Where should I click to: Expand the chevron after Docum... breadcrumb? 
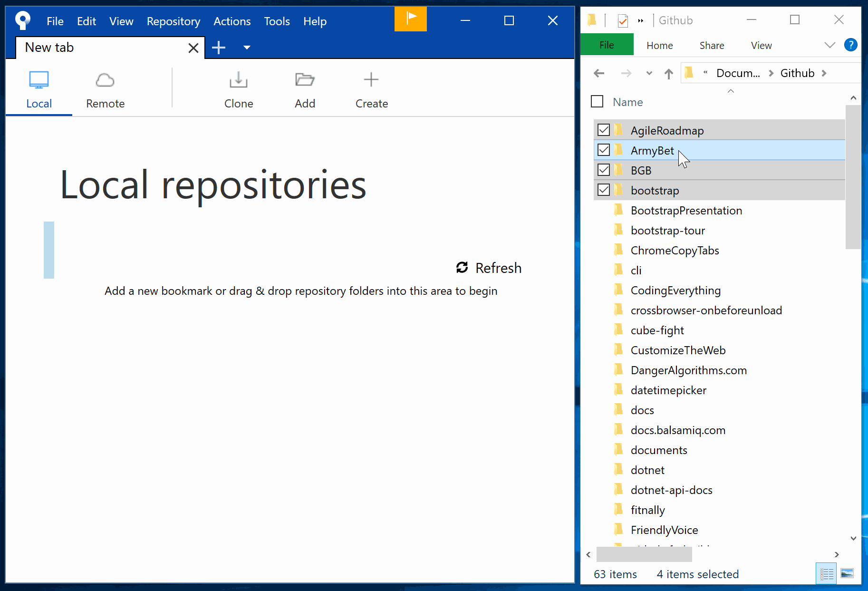point(771,73)
